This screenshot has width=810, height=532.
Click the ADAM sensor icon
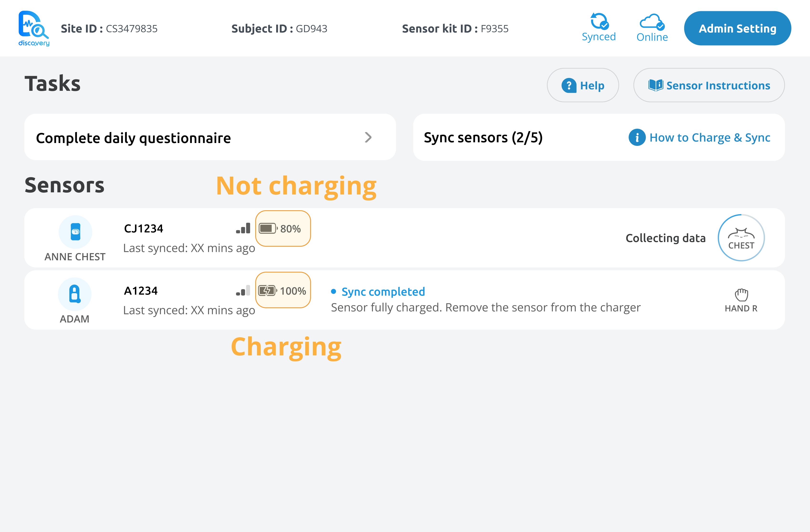point(75,294)
